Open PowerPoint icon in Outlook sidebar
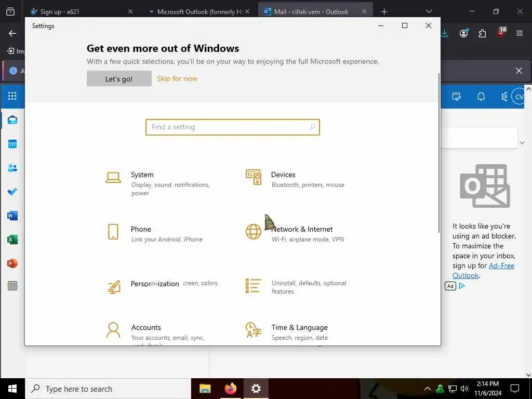Image resolution: width=532 pixels, height=399 pixels. coord(12,263)
